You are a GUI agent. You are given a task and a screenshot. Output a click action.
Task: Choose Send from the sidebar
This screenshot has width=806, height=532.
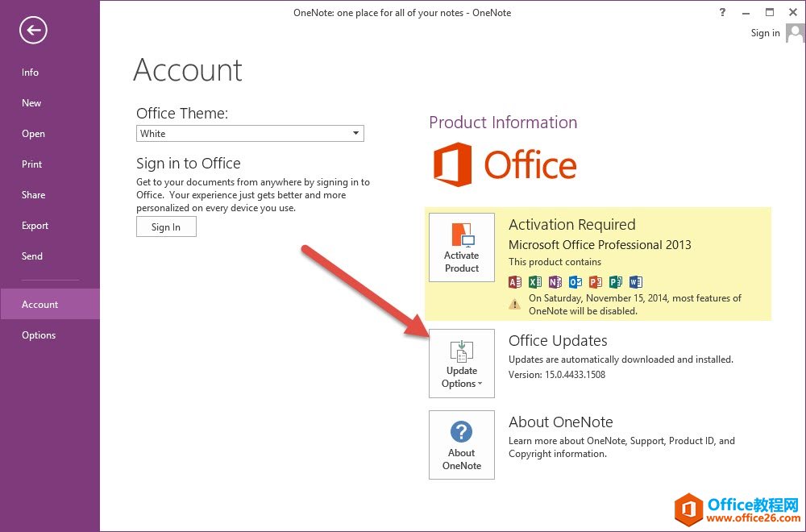point(31,256)
